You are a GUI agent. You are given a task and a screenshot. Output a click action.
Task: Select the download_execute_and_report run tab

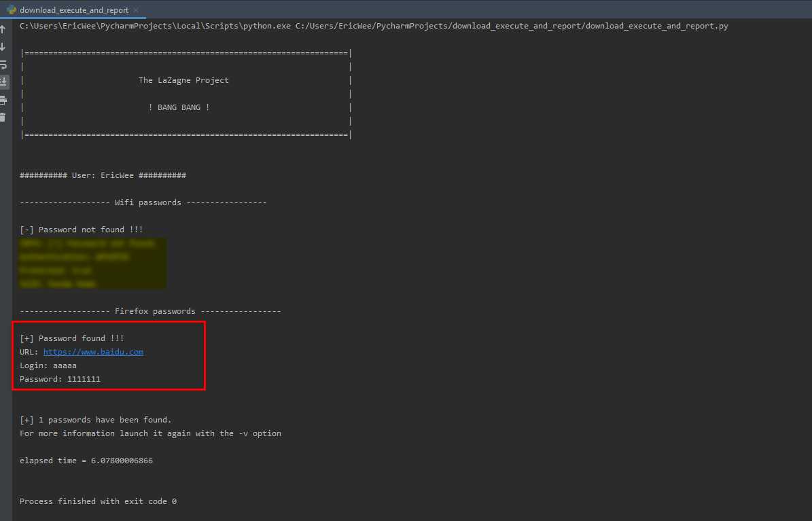(73, 10)
